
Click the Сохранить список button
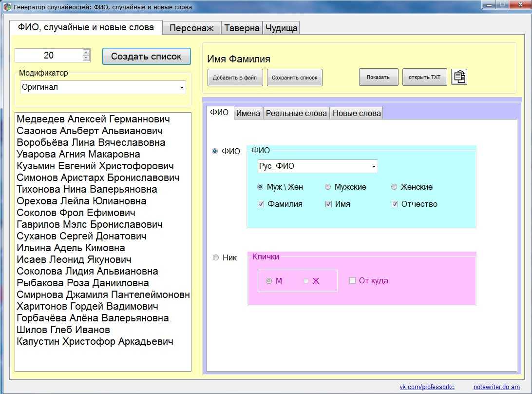(x=294, y=78)
